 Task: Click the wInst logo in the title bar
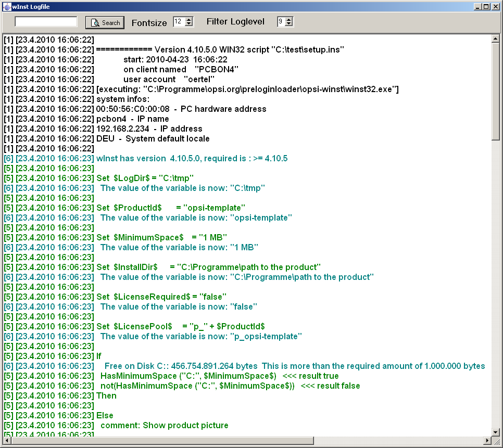(x=6, y=6)
